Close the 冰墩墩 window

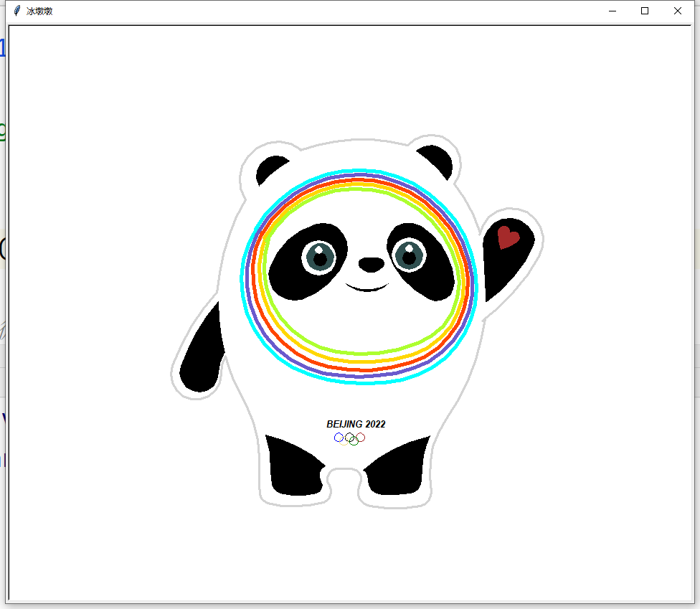click(678, 11)
